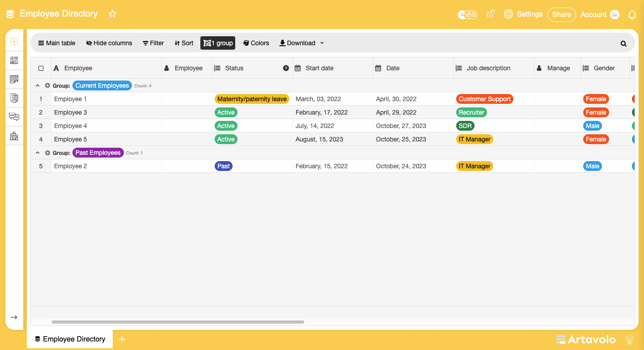Open the Account profile picture

[615, 14]
